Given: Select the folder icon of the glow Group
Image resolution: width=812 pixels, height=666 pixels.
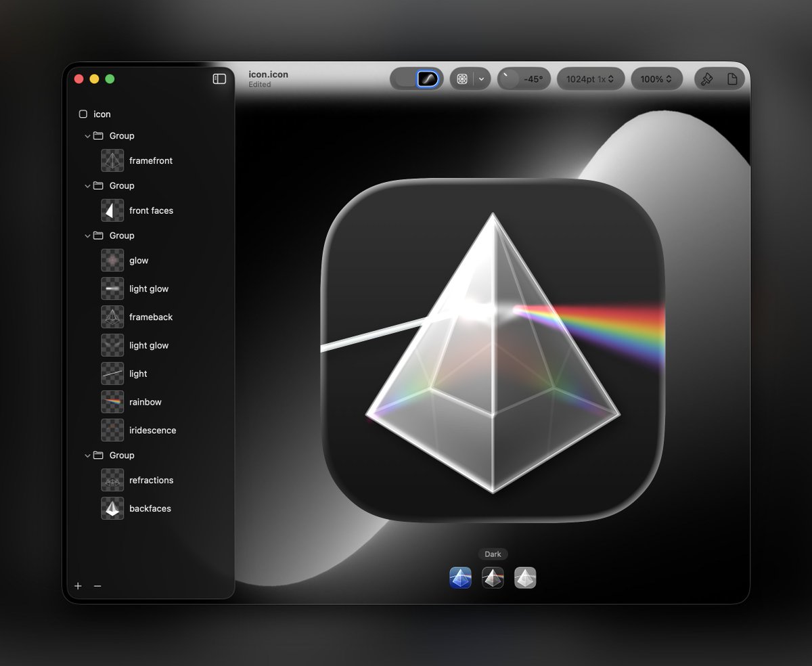Looking at the screenshot, I should click(x=98, y=236).
